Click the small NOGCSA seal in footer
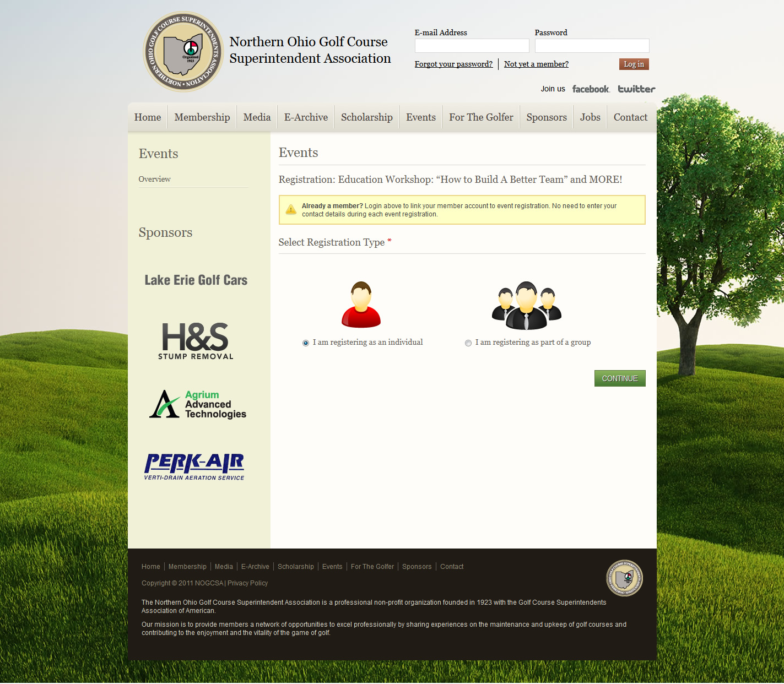The image size is (784, 684). coord(625,578)
